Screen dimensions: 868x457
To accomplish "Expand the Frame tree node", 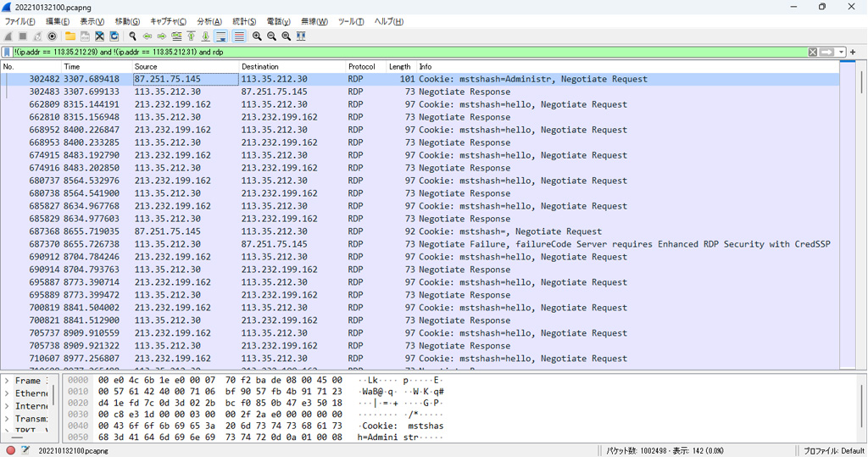I will 7,381.
